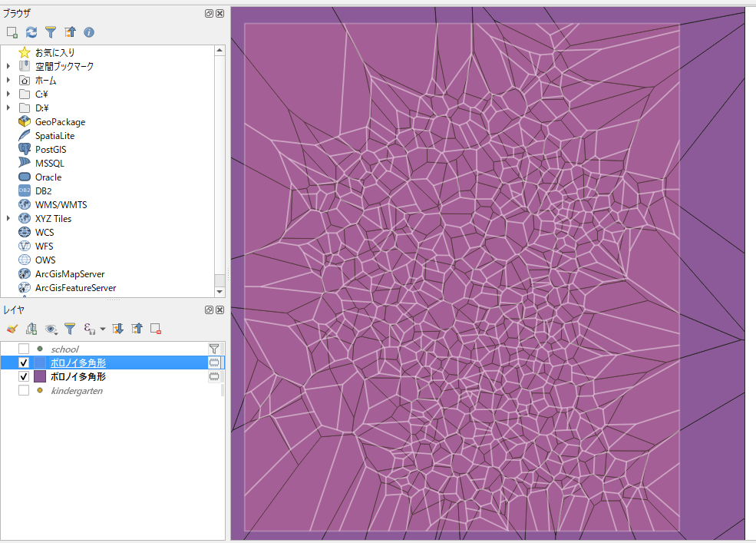Expand XYZ Tiles node
Image resolution: width=756 pixels, height=543 pixels.
pyautogui.click(x=8, y=219)
